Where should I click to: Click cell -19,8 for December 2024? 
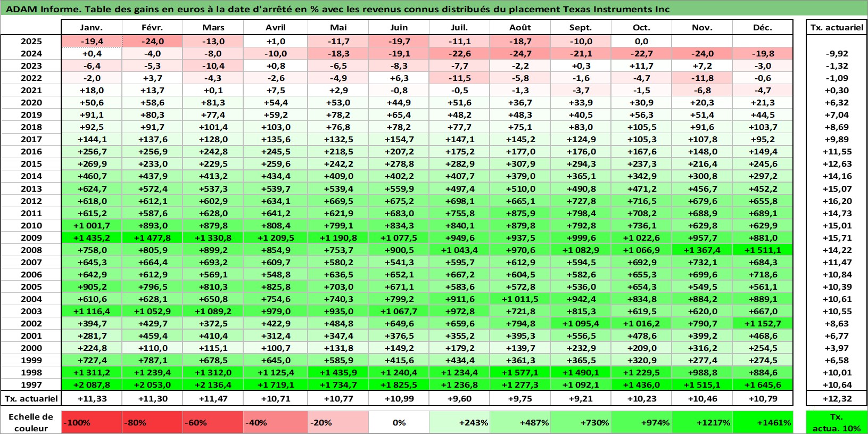(763, 53)
